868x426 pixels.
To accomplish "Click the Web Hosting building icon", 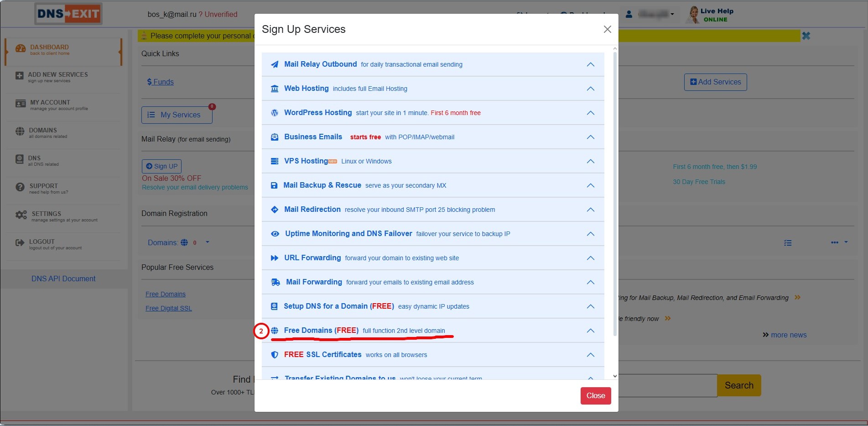I will coord(275,89).
